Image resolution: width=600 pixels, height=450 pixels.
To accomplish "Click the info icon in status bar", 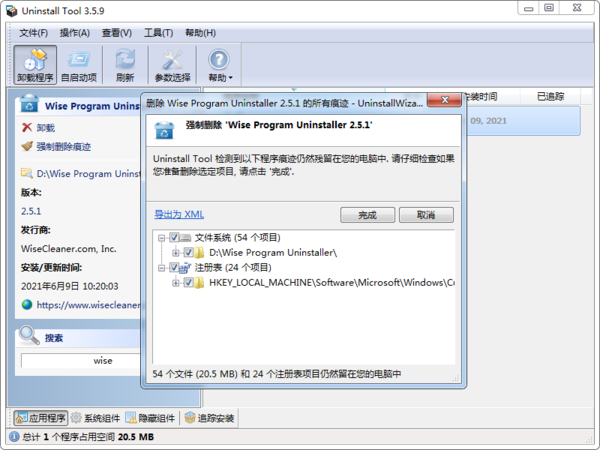I will pyautogui.click(x=14, y=437).
